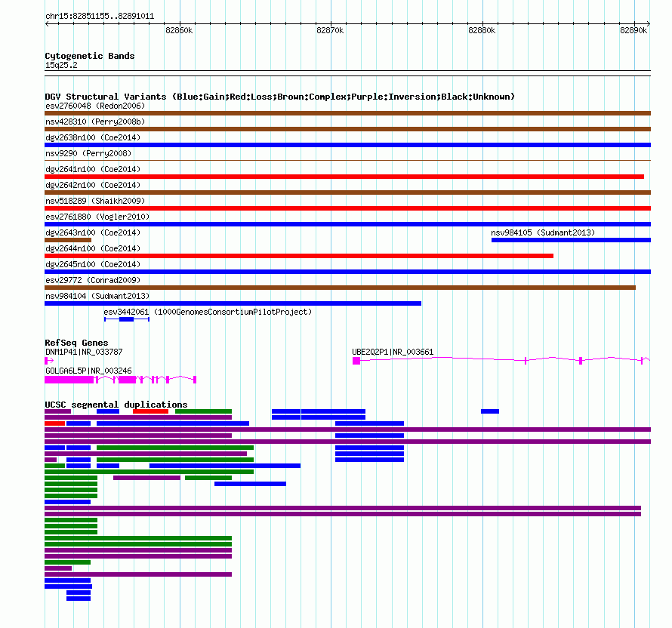Select the small esv3442061 variant glyph
Image resolution: width=672 pixels, height=628 pixels.
point(126,319)
